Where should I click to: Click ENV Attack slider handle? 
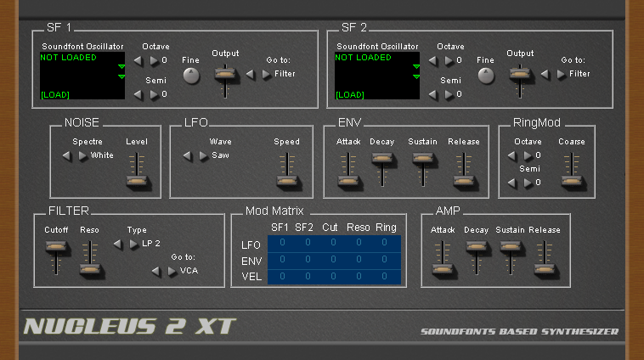coord(348,181)
